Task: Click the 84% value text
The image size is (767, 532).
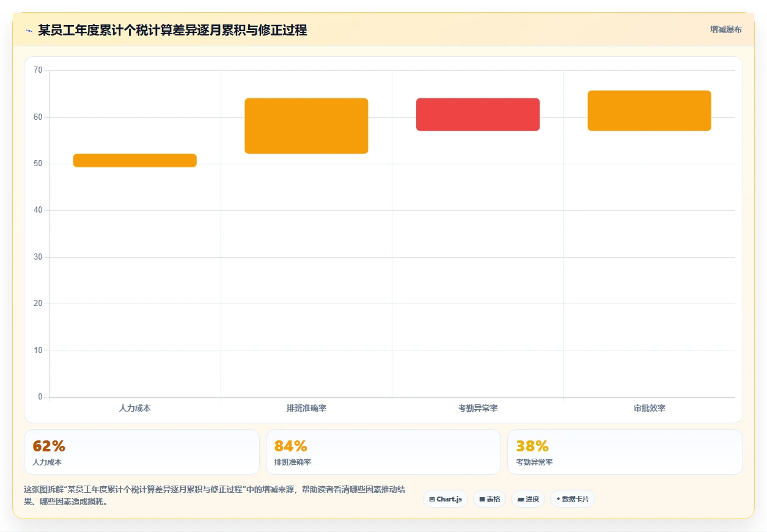Action: point(291,446)
